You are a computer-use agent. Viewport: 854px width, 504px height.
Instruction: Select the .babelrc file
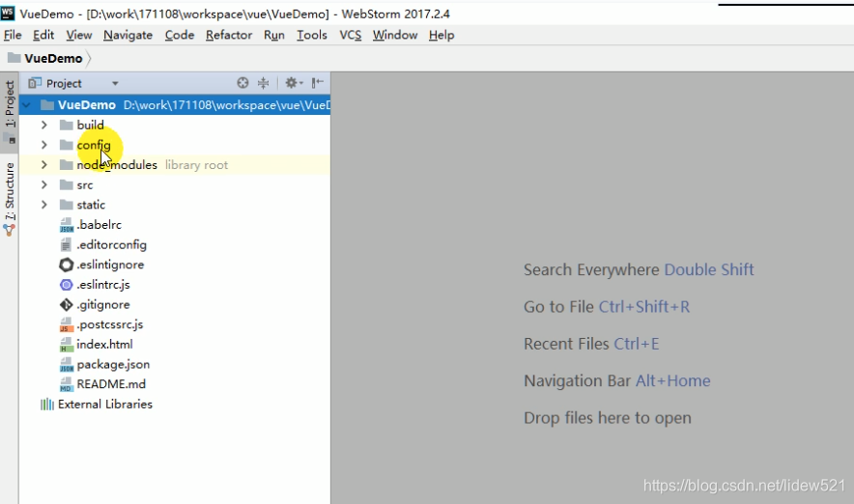[100, 225]
